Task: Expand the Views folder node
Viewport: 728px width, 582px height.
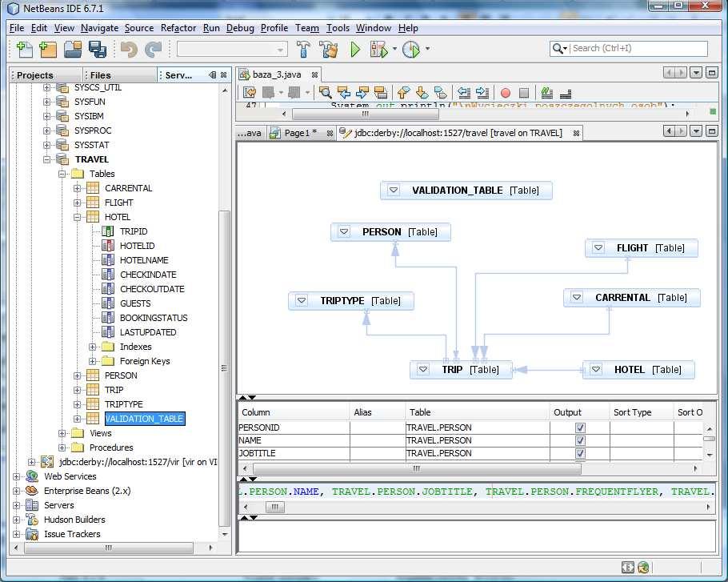Action: [62, 433]
